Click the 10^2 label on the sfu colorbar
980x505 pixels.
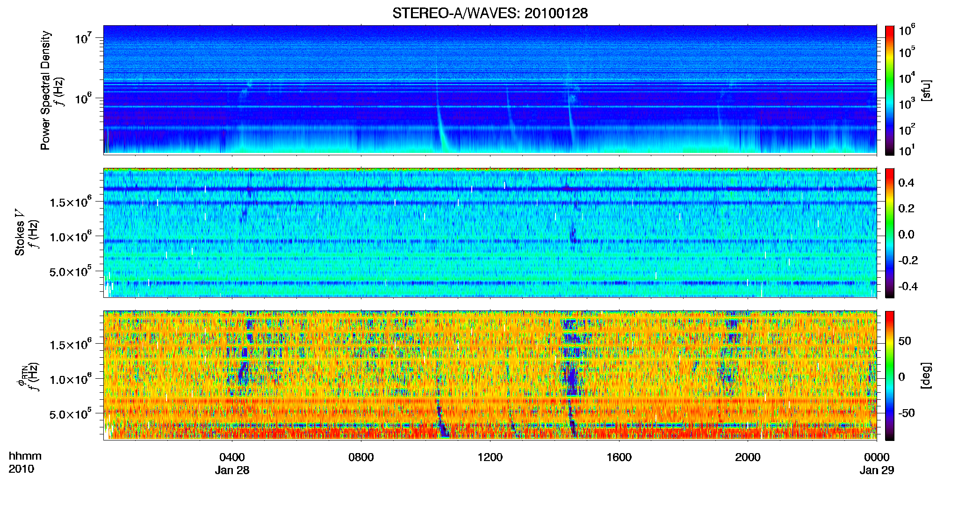click(907, 129)
